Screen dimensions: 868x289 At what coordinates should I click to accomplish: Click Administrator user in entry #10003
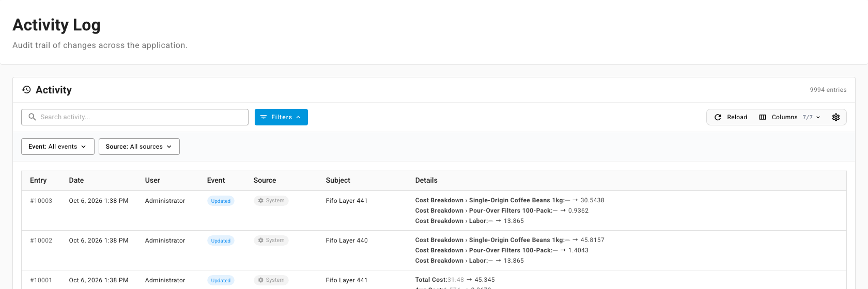[165, 201]
